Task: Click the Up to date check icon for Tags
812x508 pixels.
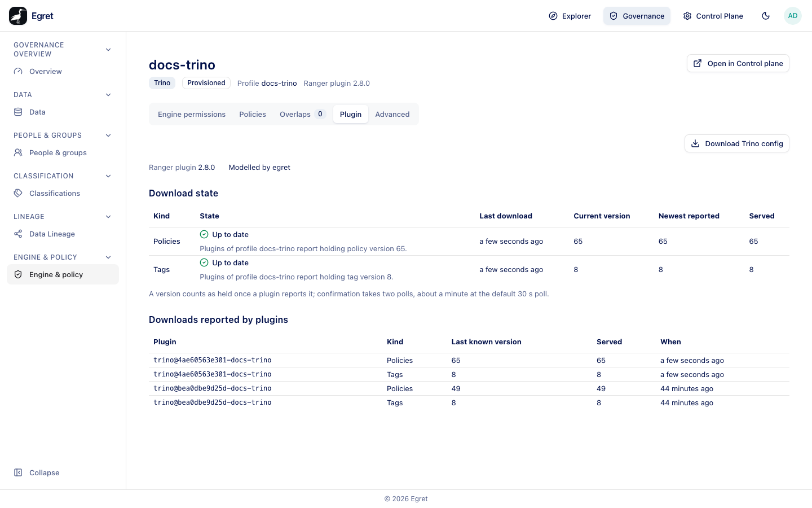Action: [204, 262]
